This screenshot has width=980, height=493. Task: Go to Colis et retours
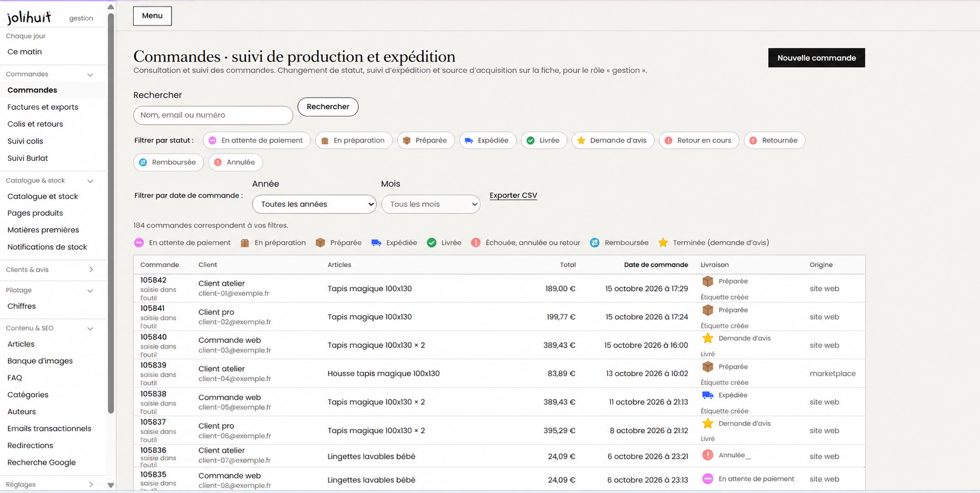pos(35,124)
